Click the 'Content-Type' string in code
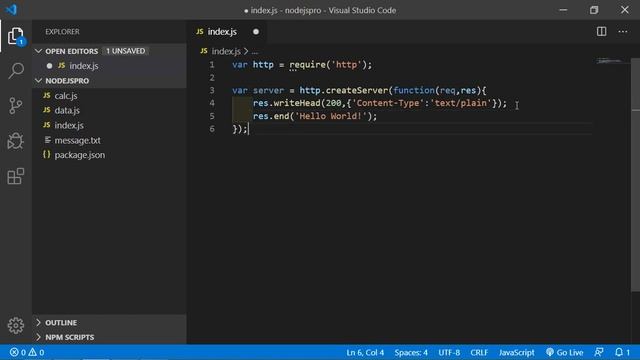Screen dimensions: 640x360 pos(387,103)
